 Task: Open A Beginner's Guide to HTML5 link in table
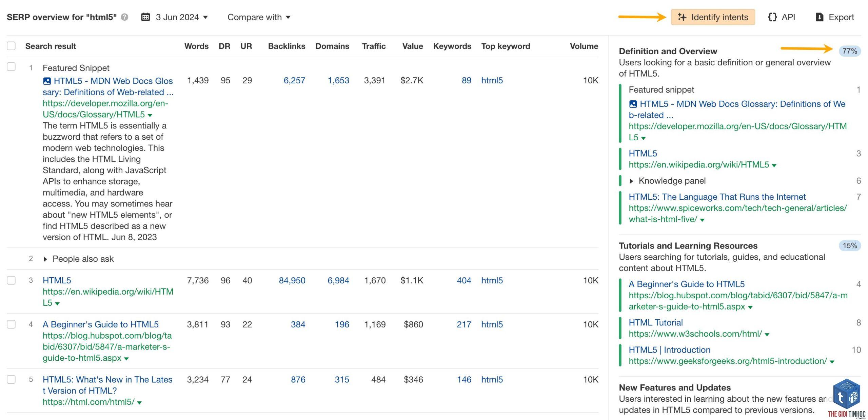100,324
